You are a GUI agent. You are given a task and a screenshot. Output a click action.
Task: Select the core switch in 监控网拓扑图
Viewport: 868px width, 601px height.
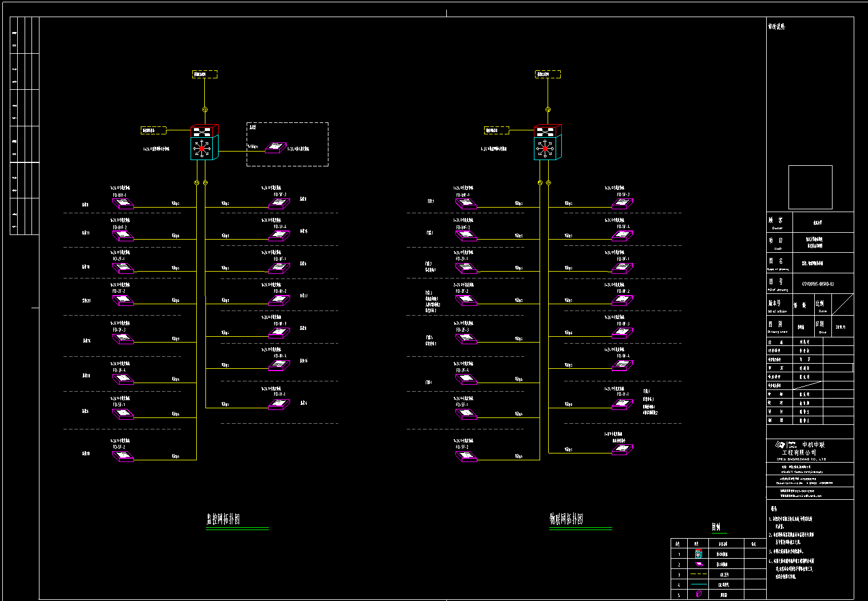[204, 142]
